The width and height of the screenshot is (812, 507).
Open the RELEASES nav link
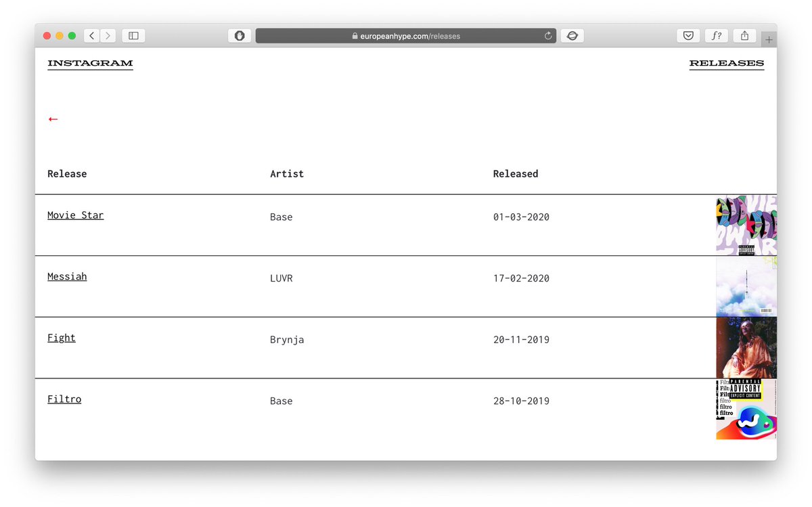pyautogui.click(x=727, y=64)
